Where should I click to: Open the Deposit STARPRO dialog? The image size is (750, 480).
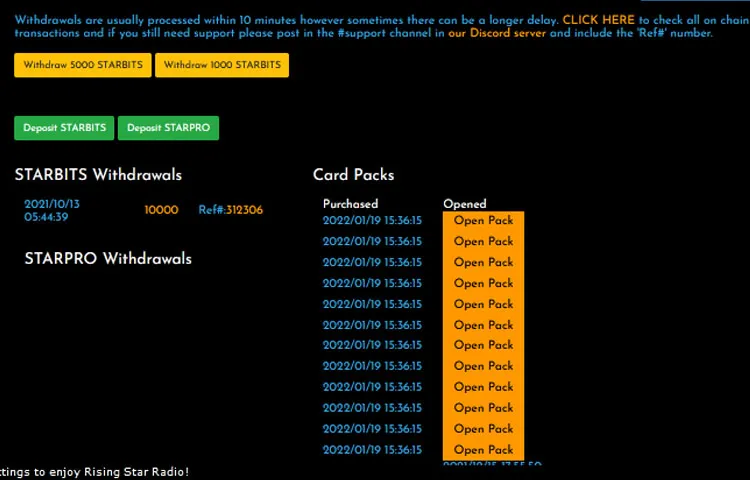click(168, 128)
